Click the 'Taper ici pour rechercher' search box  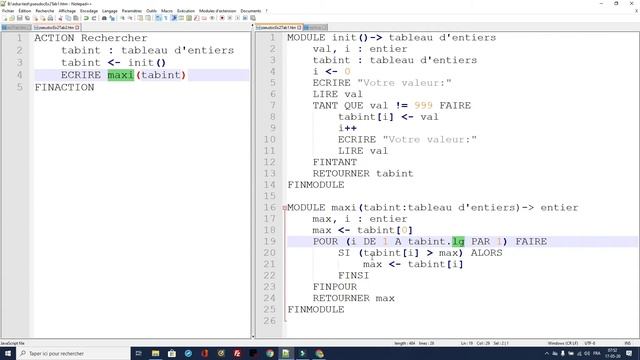[x=73, y=353]
